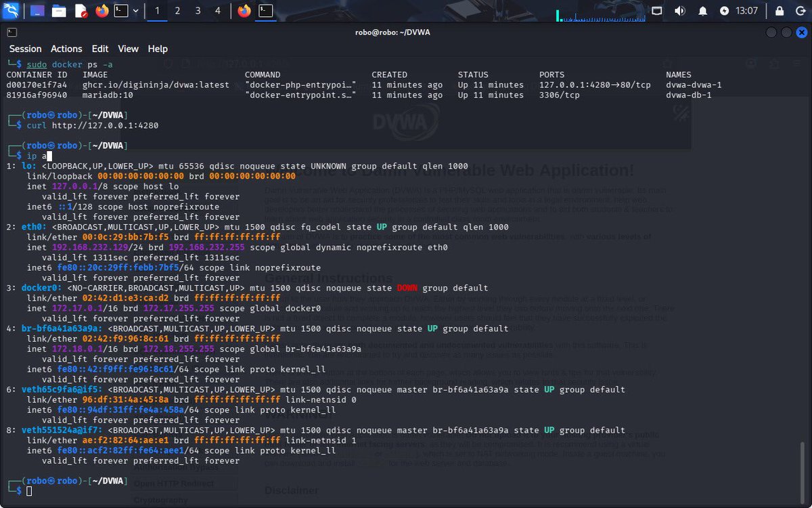Minimize the terminal window
Screen dimensions: 812x508
coord(771,33)
